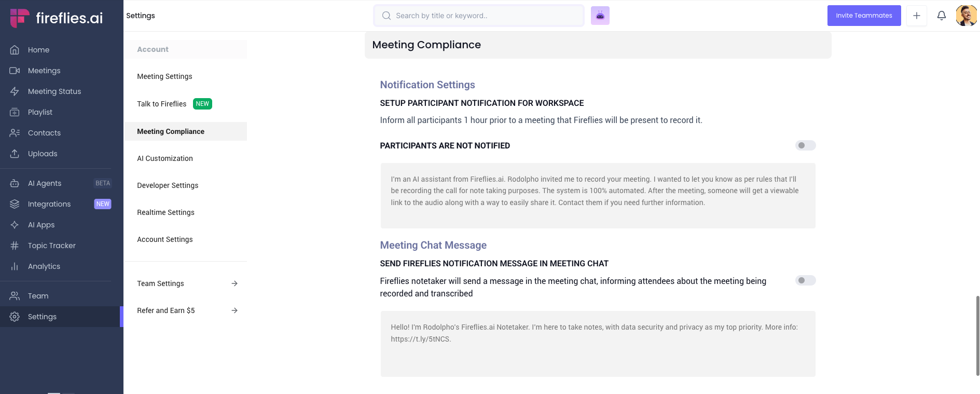
Task: Click the page's vertical scrollbar
Action: pyautogui.click(x=977, y=335)
